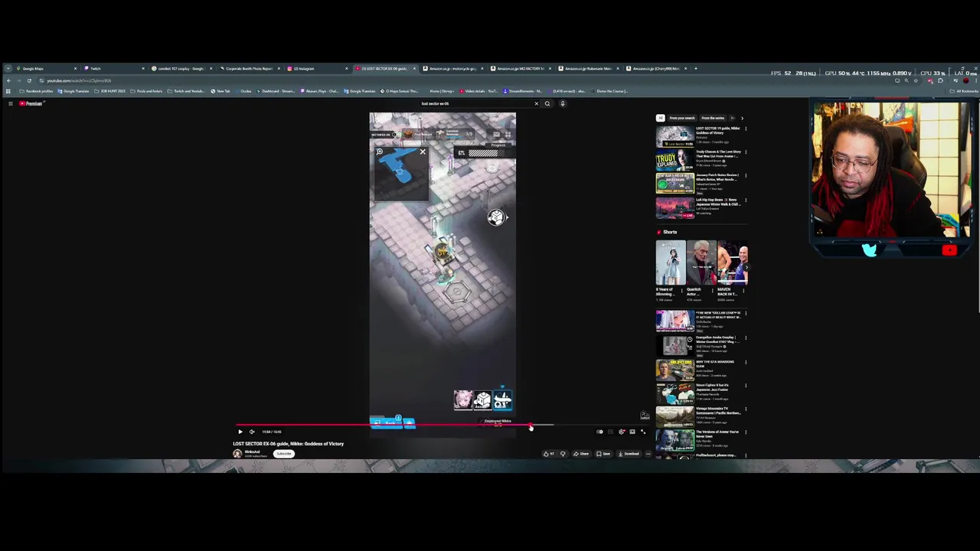Select the All filter chip
The image size is (980, 551).
660,118
